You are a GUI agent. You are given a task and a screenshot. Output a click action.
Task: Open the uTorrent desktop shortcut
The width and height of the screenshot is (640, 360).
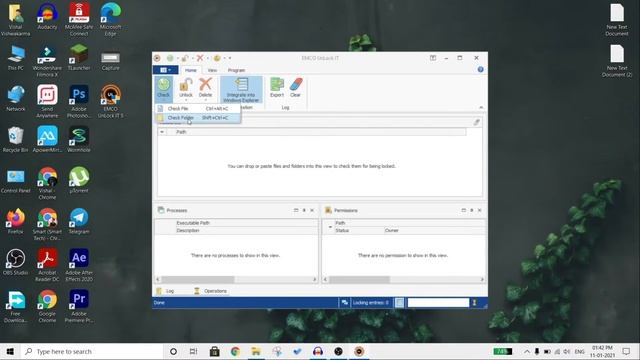[79, 180]
